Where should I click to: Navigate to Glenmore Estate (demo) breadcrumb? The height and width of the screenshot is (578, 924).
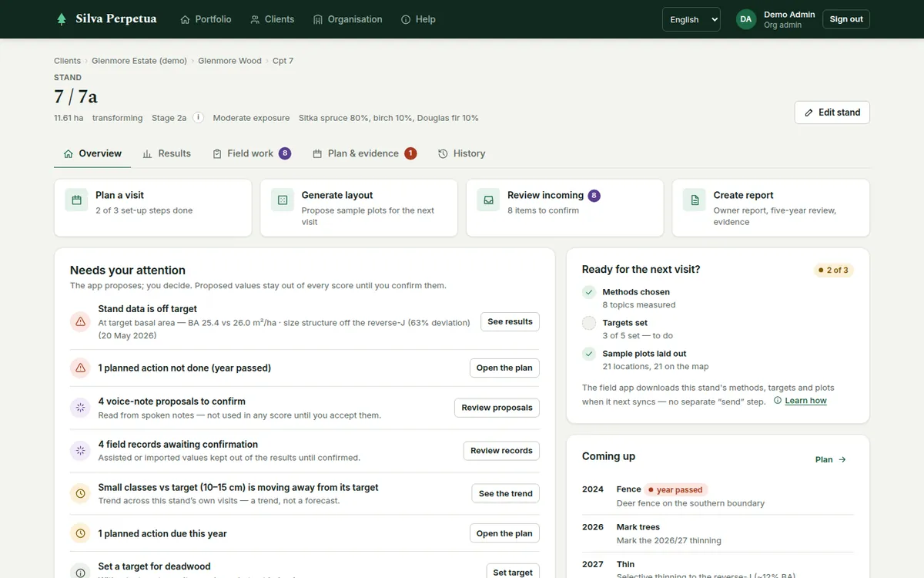point(139,61)
